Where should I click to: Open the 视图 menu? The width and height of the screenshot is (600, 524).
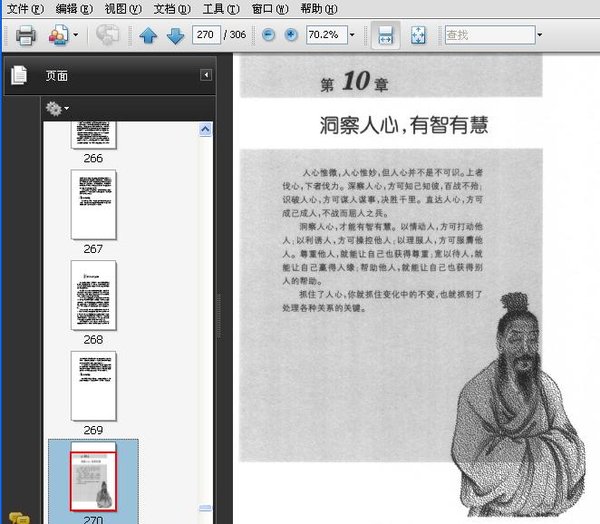tap(123, 8)
